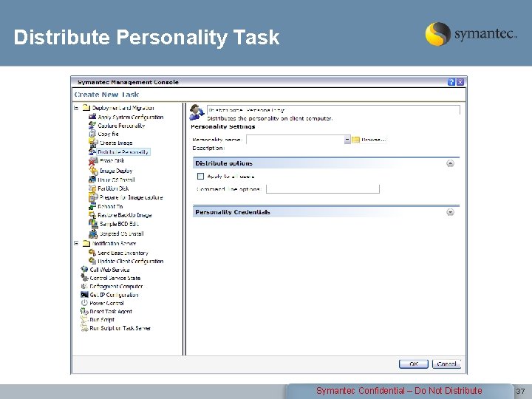This screenshot has width=532, height=399.
Task: Click the OK button
Action: [414, 364]
